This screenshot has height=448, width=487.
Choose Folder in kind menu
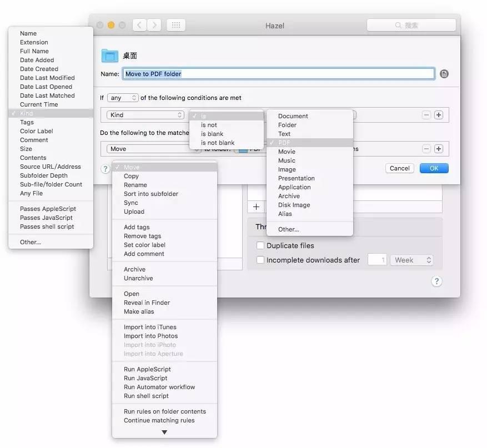pos(287,125)
